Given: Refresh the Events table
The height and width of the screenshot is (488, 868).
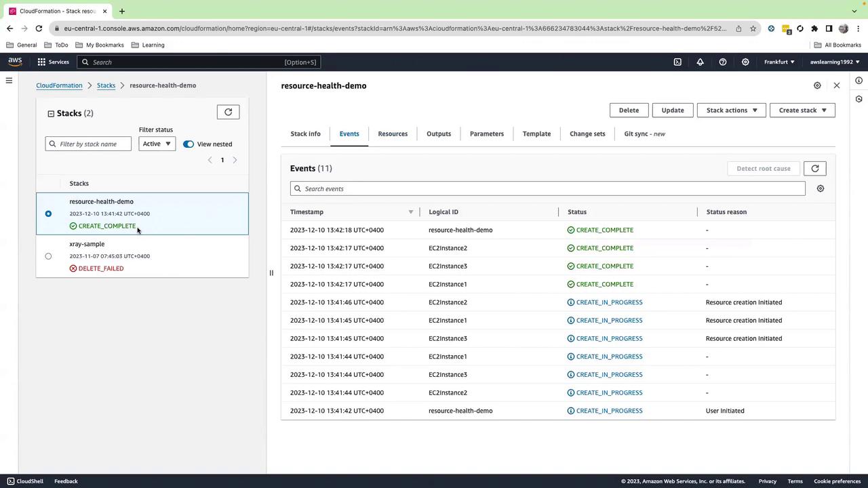Looking at the screenshot, I should tap(815, 169).
